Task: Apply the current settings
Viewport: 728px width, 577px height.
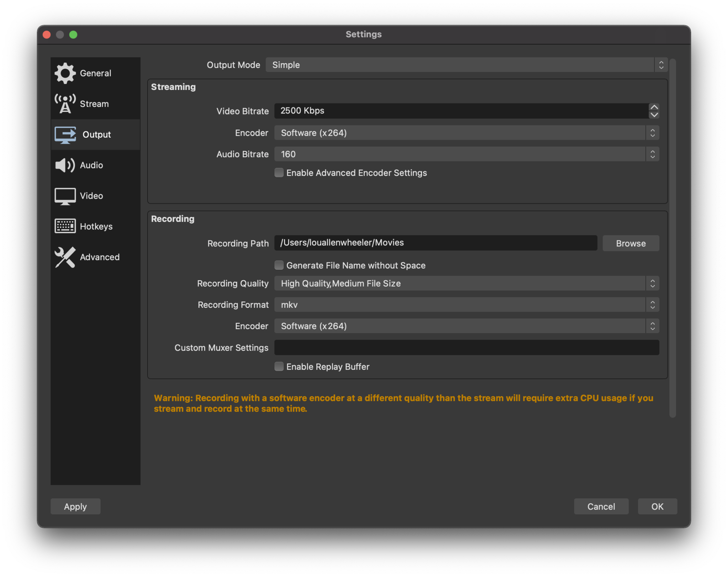Action: (x=75, y=506)
